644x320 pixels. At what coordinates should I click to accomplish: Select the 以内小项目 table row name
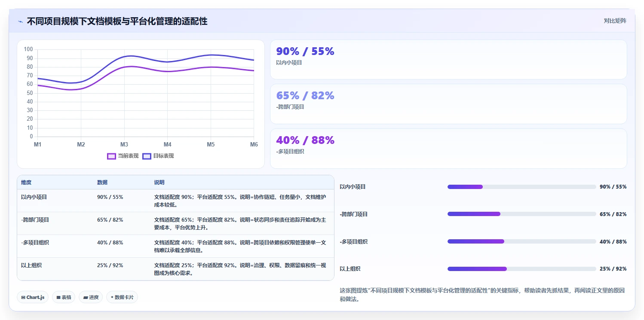tap(34, 197)
